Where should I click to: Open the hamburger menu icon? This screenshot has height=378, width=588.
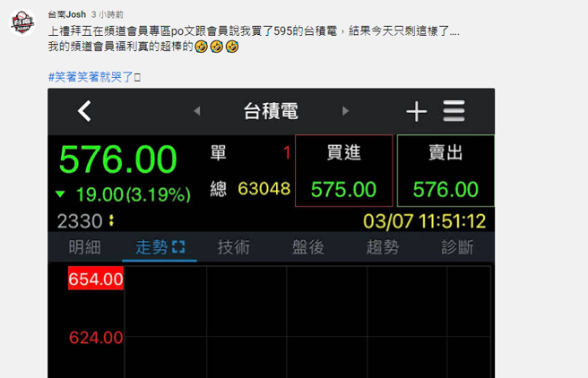[454, 111]
